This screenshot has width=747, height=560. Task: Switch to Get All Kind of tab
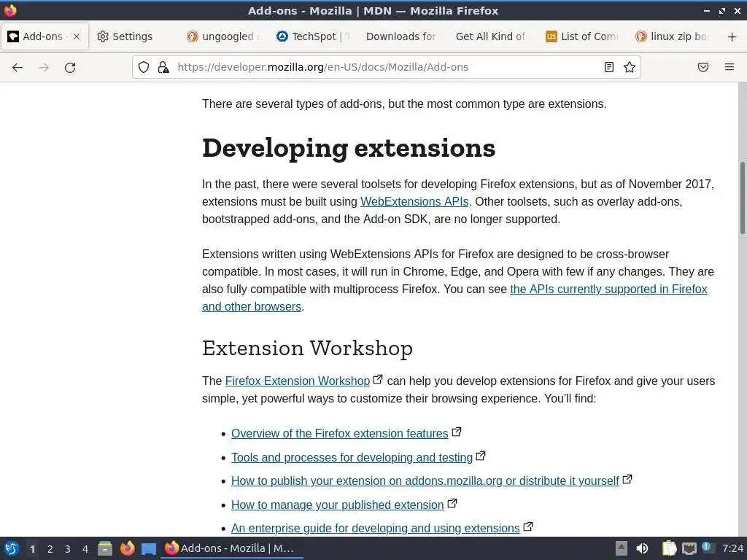491,36
